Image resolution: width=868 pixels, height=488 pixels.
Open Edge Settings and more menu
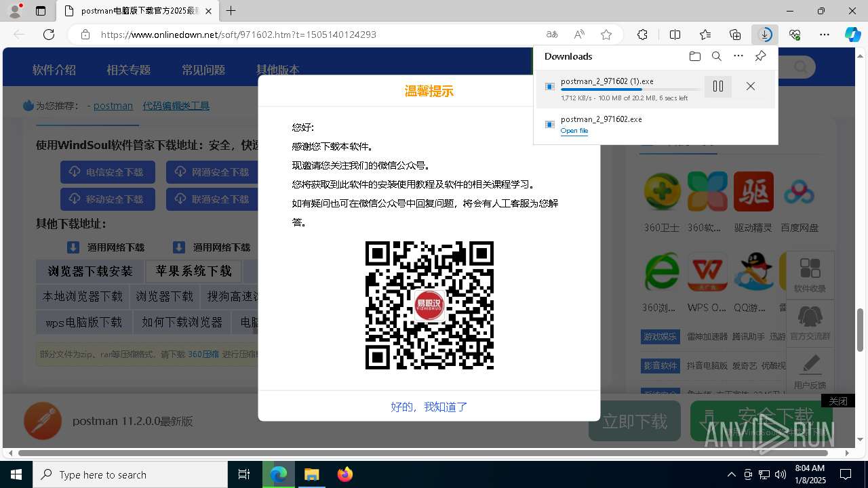[825, 35]
